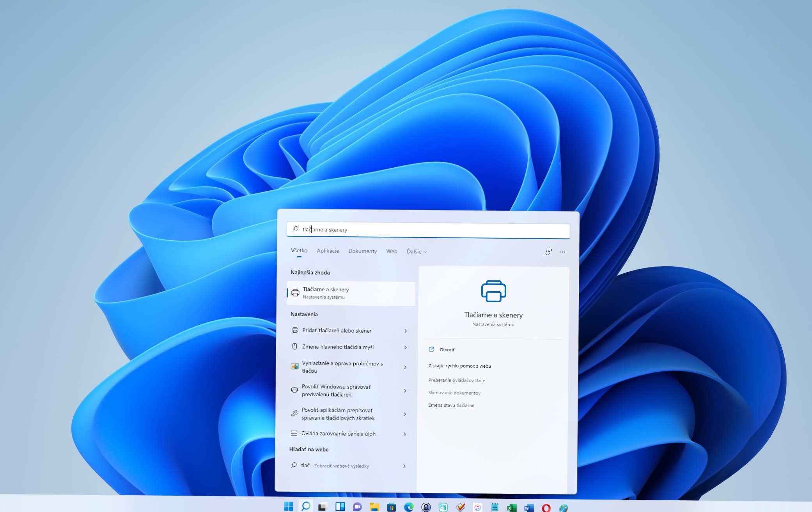Expand the Ďalšie dropdown filter
This screenshot has height=512, width=812.
coord(417,252)
